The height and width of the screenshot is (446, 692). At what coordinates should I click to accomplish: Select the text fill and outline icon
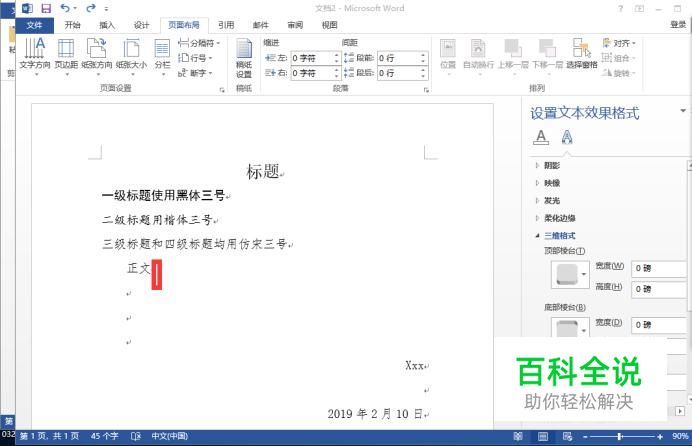(541, 137)
